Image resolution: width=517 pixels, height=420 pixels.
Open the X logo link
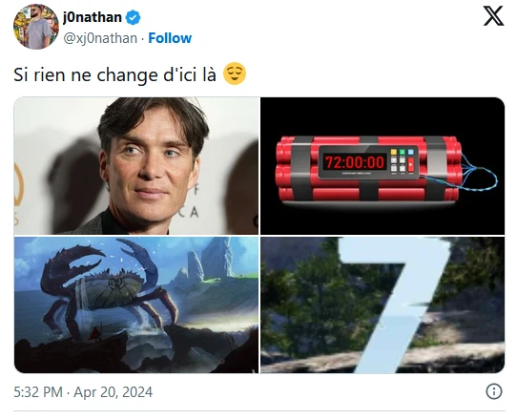493,15
